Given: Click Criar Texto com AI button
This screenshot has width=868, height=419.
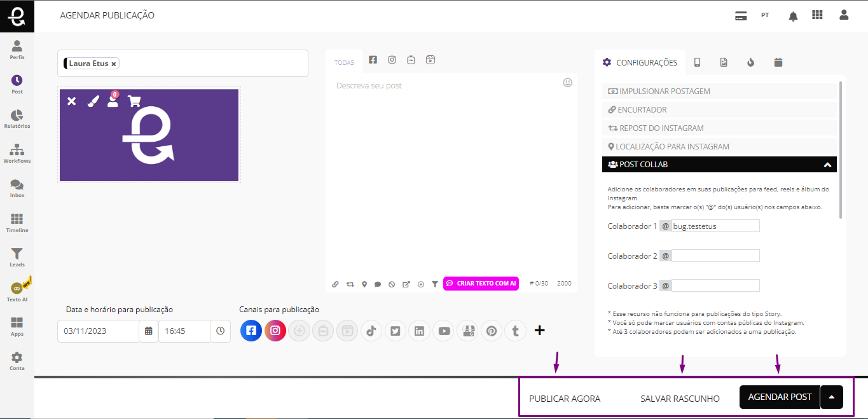Looking at the screenshot, I should (x=481, y=284).
